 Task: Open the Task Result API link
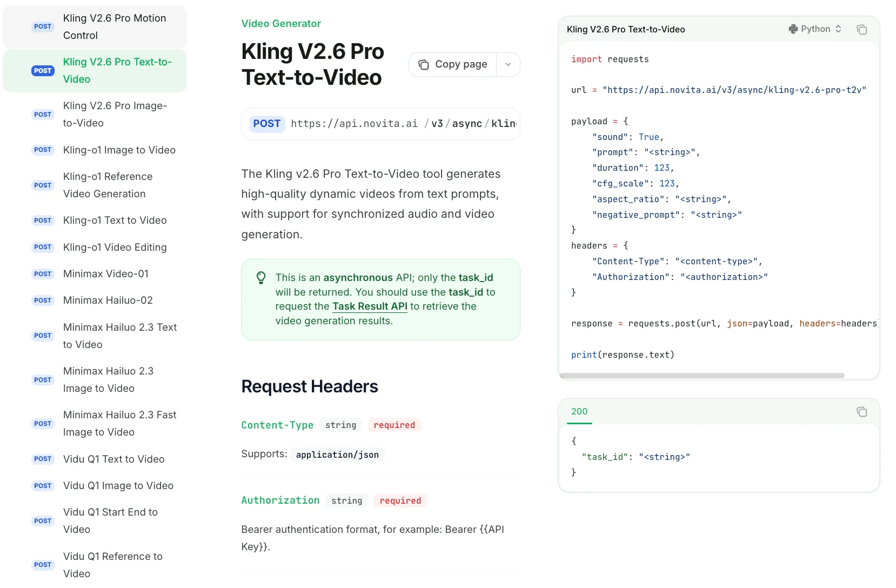click(370, 306)
